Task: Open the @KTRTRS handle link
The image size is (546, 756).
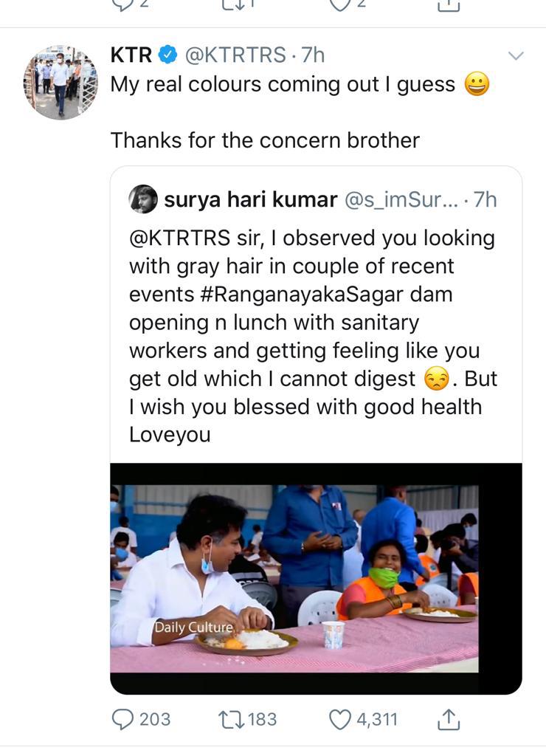Action: (235, 55)
